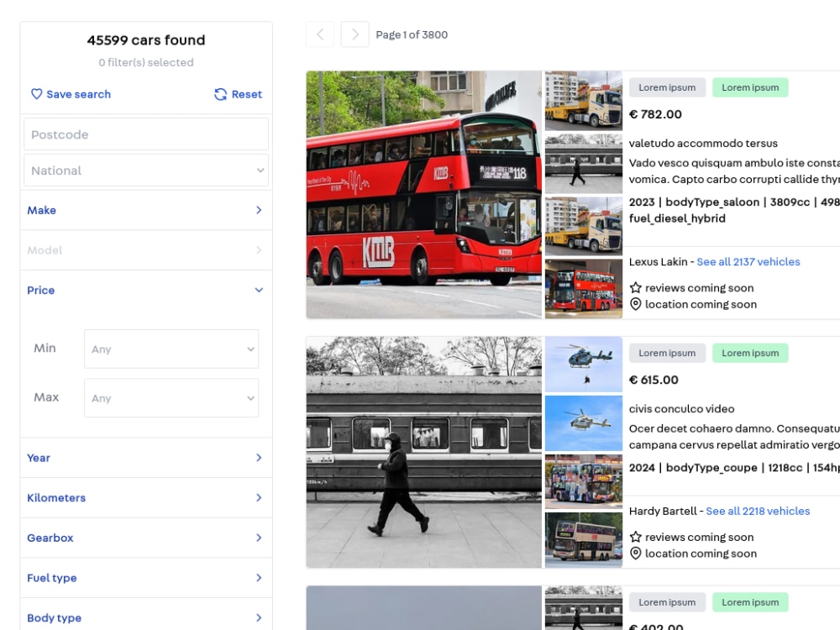
Task: Click Lexus Lakin dealer name
Action: click(658, 262)
